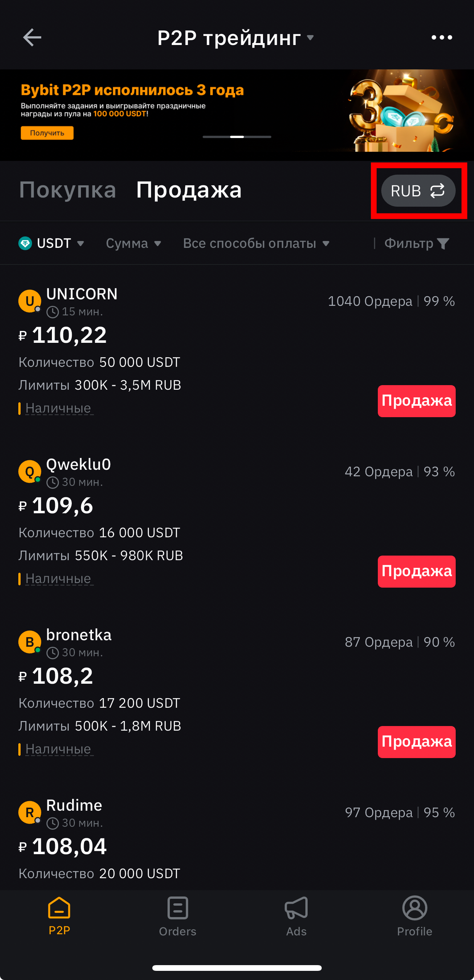Open the P2P трейдинг title dropdown
Screen dimensions: 474x980
point(235,38)
